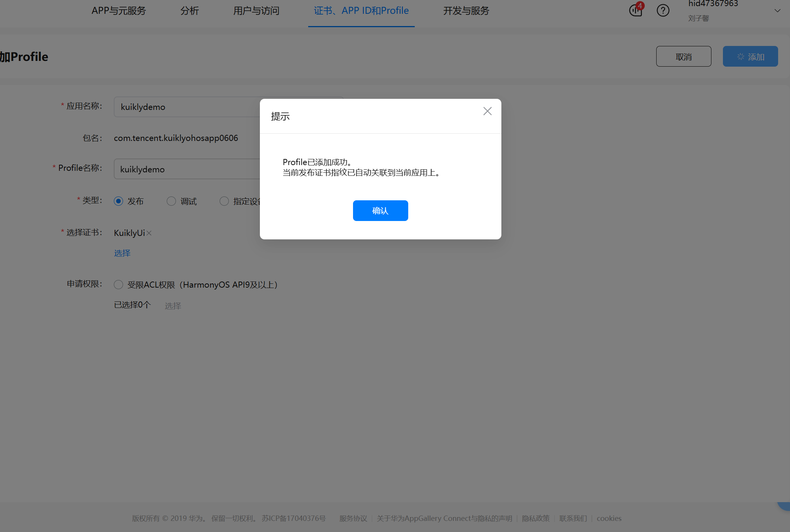The image size is (790, 532).
Task: Remove the KuiklyUi certificate via × icon
Action: click(149, 233)
